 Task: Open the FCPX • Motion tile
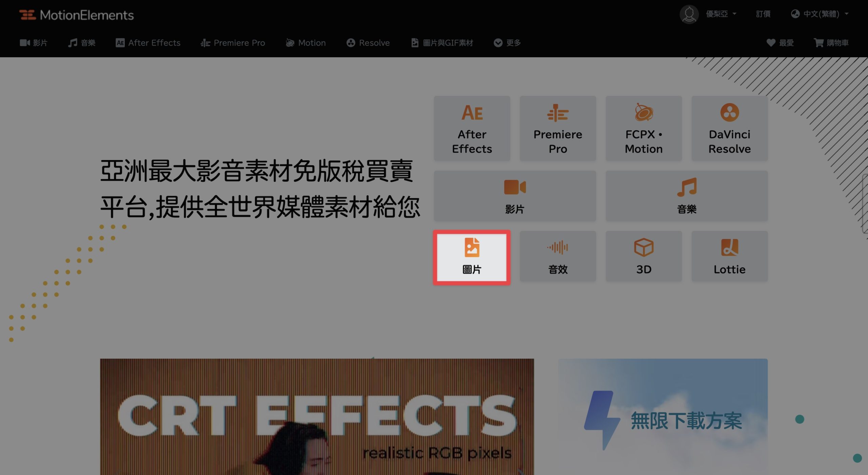click(x=644, y=128)
